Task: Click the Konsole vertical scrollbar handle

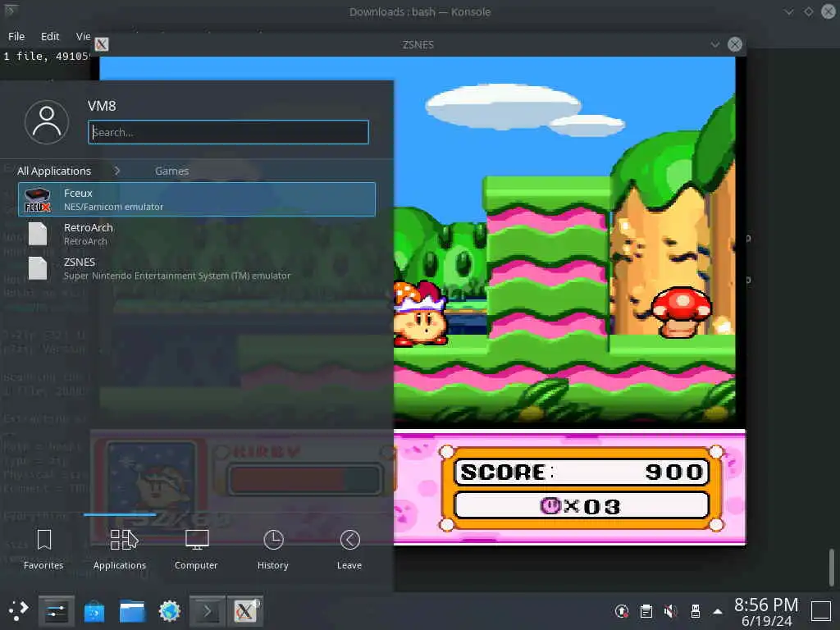Action: [832, 568]
